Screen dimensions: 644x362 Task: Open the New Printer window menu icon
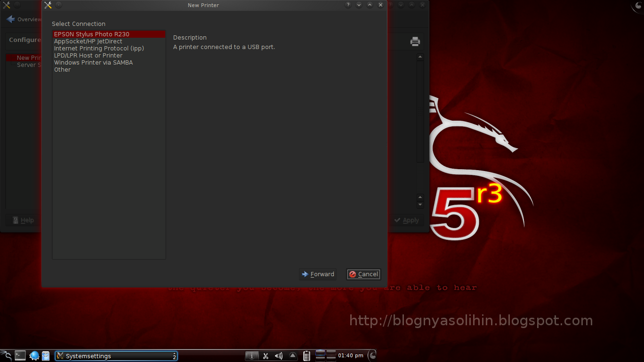48,5
